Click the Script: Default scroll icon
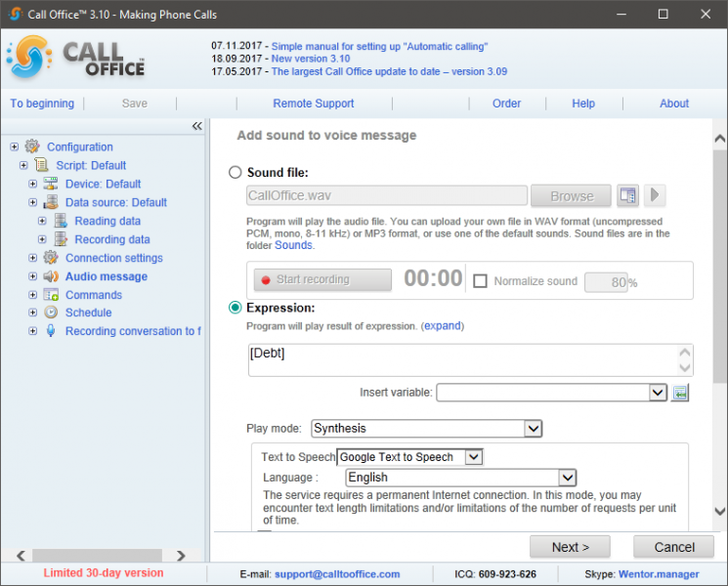The height and width of the screenshot is (586, 728). click(x=41, y=165)
